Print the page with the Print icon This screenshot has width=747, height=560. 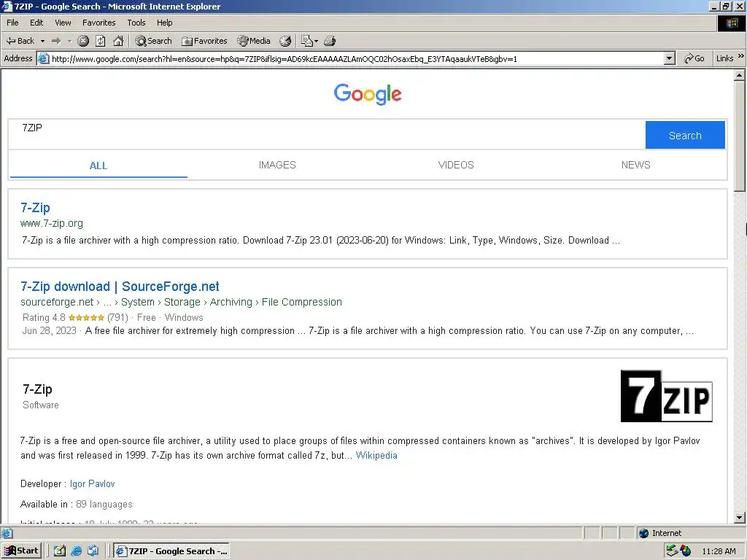click(x=330, y=41)
